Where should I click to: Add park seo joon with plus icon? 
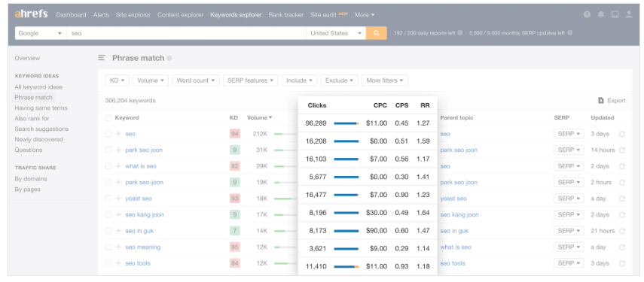(x=118, y=150)
